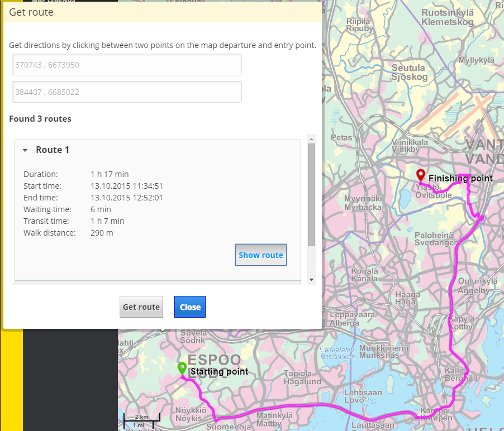Expand the Route 1 section header
This screenshot has height=431, width=504.
(53, 150)
